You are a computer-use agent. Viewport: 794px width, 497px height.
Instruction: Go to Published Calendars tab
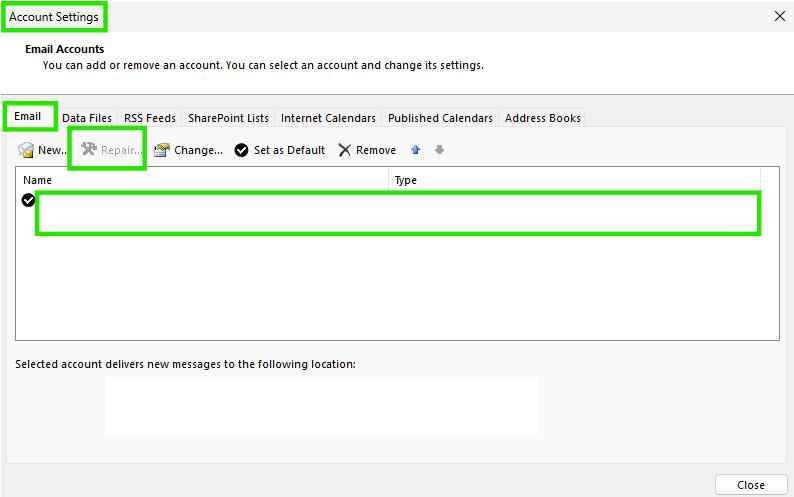(441, 118)
